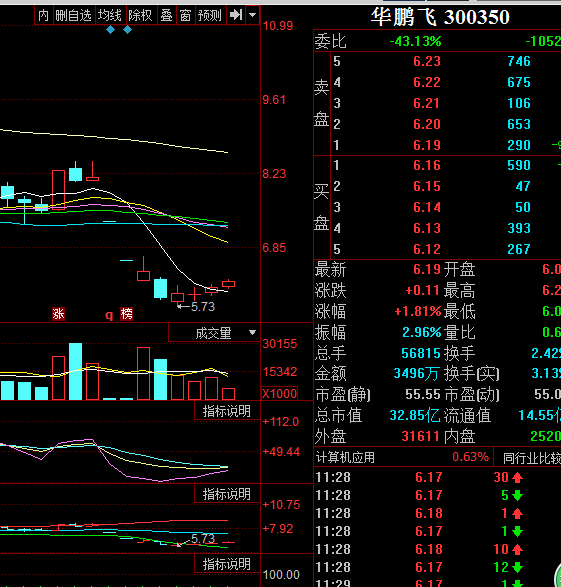Click the red up arrow beside trade volume 10
Screen dimensions: 561x587
coord(518,550)
